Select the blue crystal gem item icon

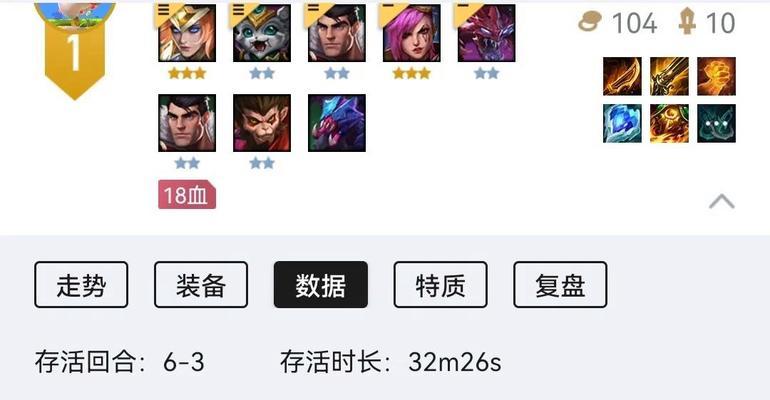(622, 123)
